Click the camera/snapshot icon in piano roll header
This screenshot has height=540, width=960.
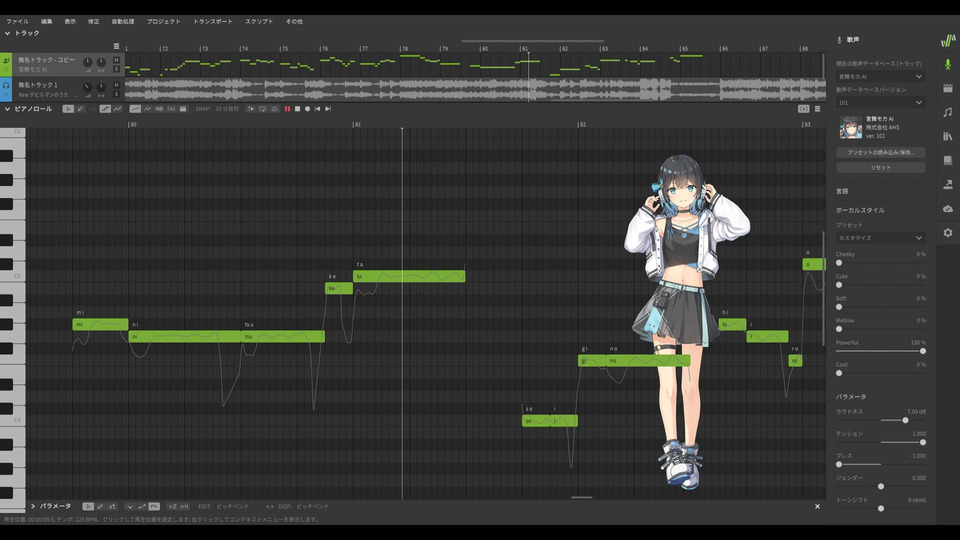tap(803, 109)
